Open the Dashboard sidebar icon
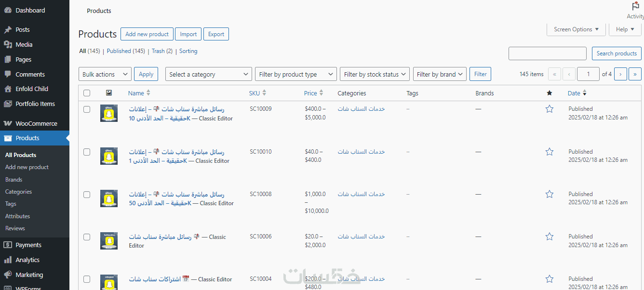Screen dimensions: 644x290 pos(8,10)
